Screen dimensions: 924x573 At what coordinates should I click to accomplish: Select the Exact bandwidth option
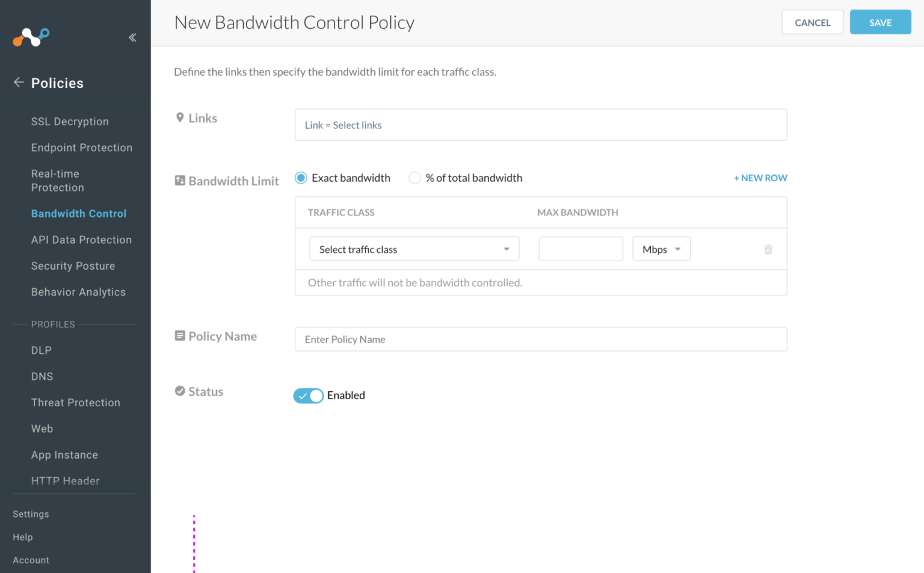(301, 178)
